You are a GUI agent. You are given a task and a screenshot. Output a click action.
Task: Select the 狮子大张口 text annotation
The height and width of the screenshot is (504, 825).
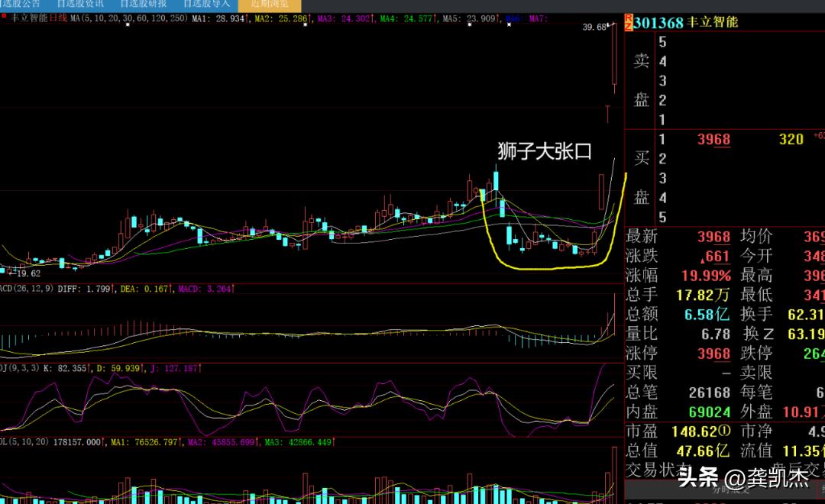[545, 151]
